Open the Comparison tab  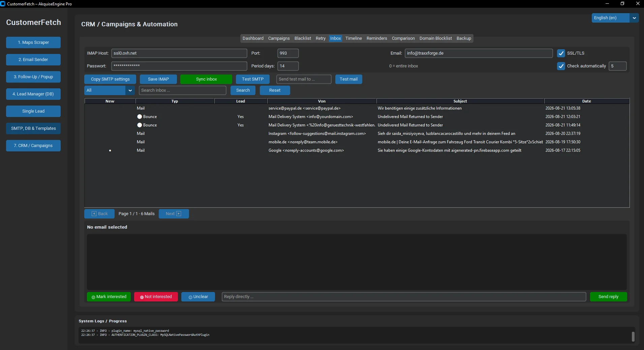coord(403,38)
